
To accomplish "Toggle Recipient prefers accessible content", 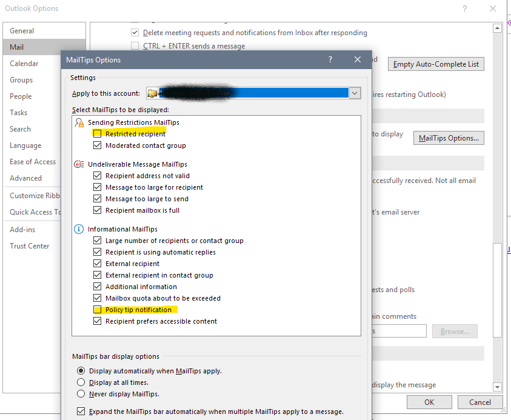I will point(97,321).
